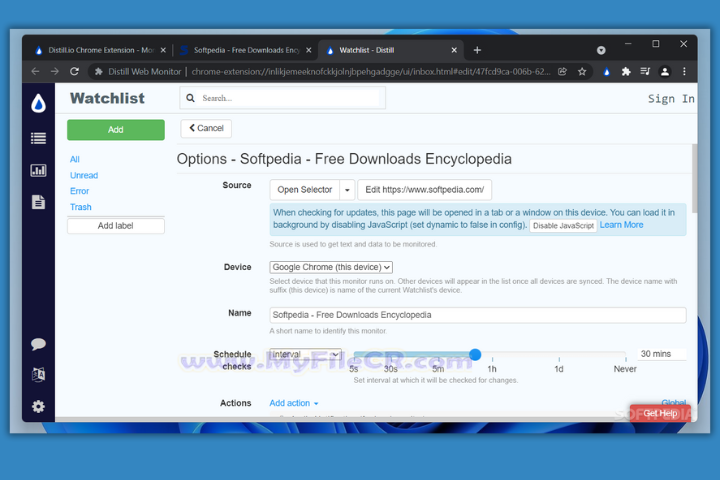Click the Cancel button
The image size is (720, 480).
click(206, 128)
